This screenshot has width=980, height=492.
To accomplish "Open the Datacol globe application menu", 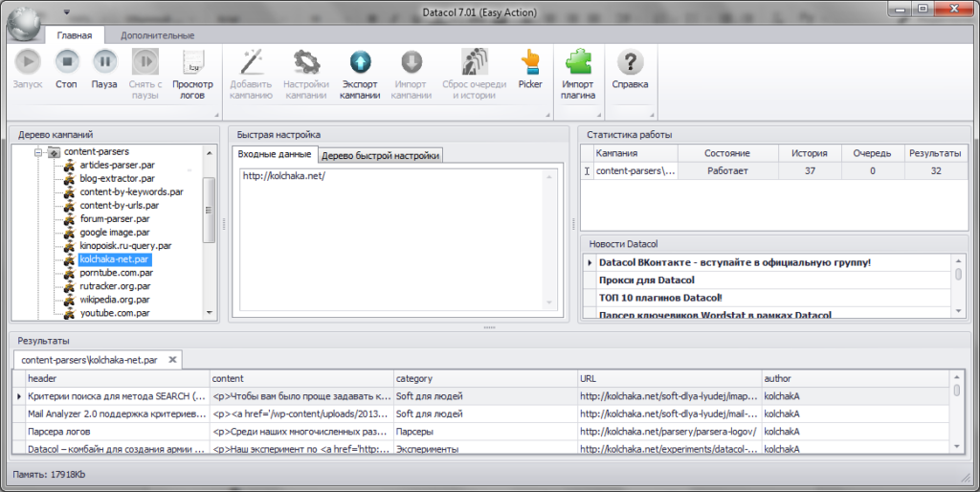I will click(23, 24).
